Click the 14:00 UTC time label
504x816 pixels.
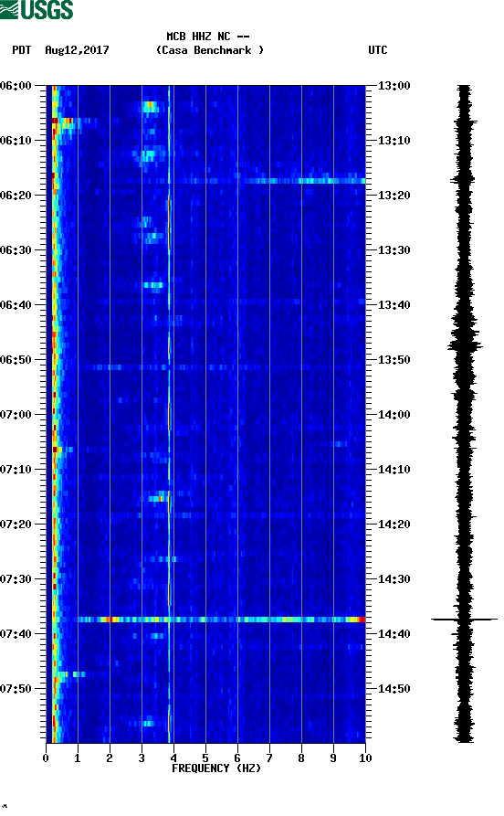[x=394, y=415]
